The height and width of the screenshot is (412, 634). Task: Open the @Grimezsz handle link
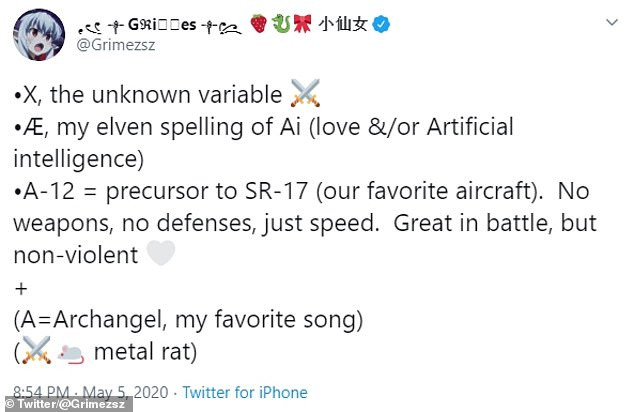click(x=116, y=45)
